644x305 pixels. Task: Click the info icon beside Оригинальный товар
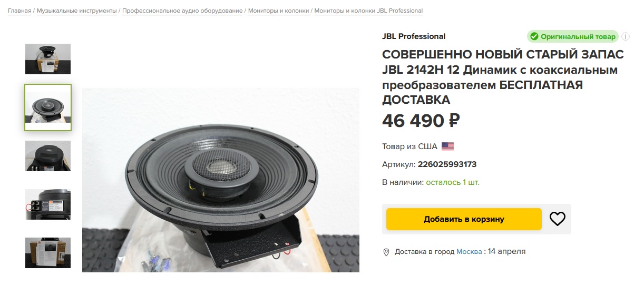[626, 36]
